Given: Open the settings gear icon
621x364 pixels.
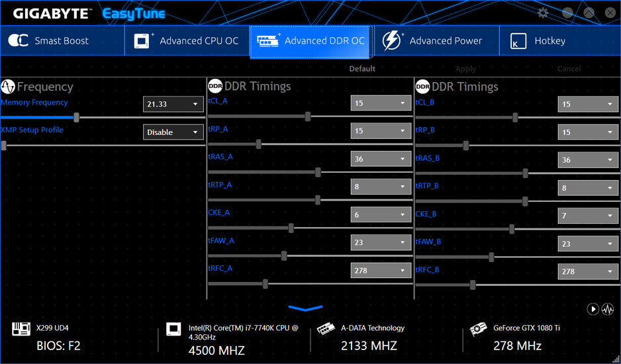Looking at the screenshot, I should pyautogui.click(x=543, y=13).
